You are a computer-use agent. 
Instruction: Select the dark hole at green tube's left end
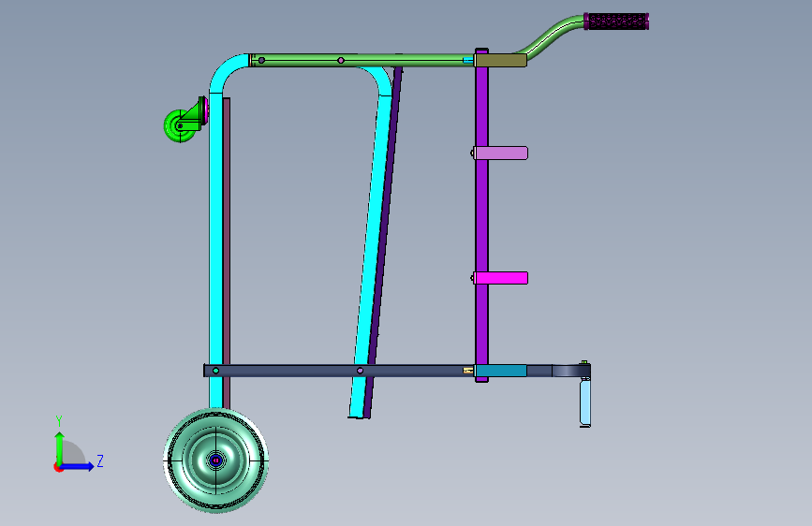[x=261, y=61]
